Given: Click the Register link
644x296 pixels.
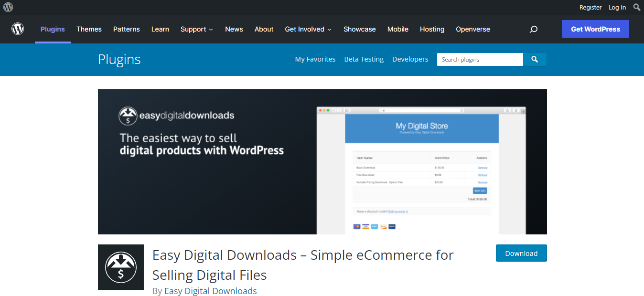Looking at the screenshot, I should click(x=590, y=7).
